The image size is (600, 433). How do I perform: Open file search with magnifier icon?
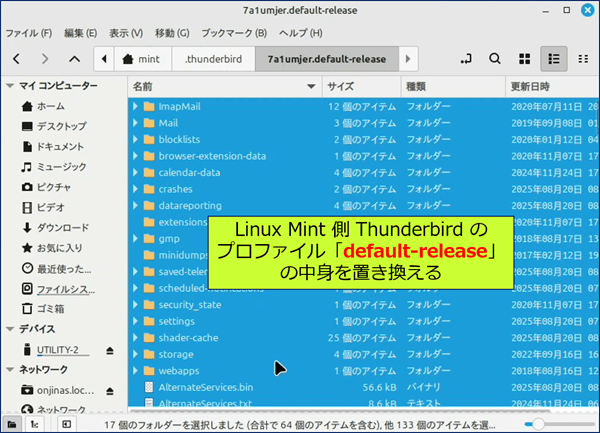[x=495, y=59]
